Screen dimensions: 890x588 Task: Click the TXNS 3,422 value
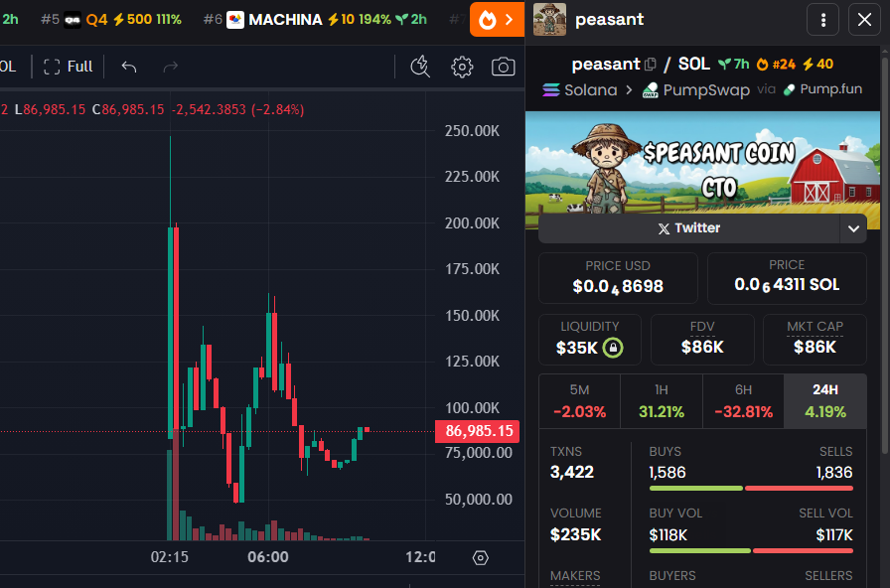click(571, 472)
